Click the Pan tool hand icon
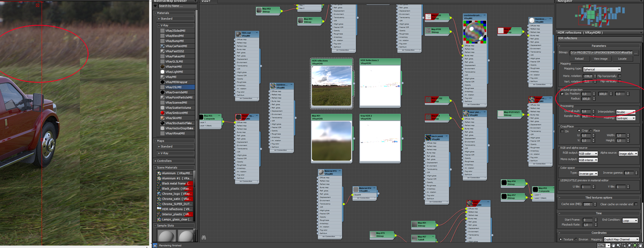 pyautogui.click(x=614, y=245)
